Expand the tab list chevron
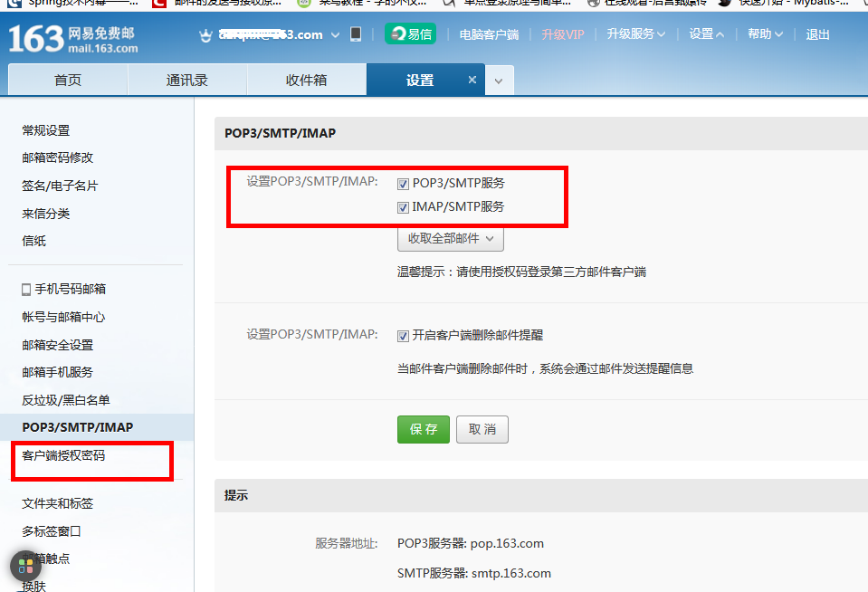Image resolution: width=868 pixels, height=592 pixels. pyautogui.click(x=499, y=81)
